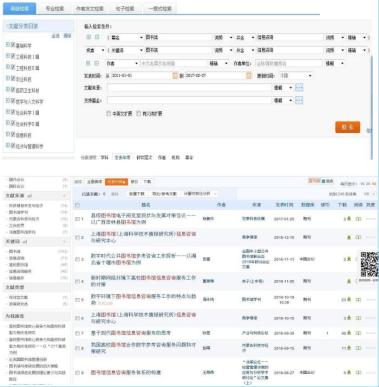Click the 作者单位 input field
This screenshot has width=379, height=387.
[289, 63]
